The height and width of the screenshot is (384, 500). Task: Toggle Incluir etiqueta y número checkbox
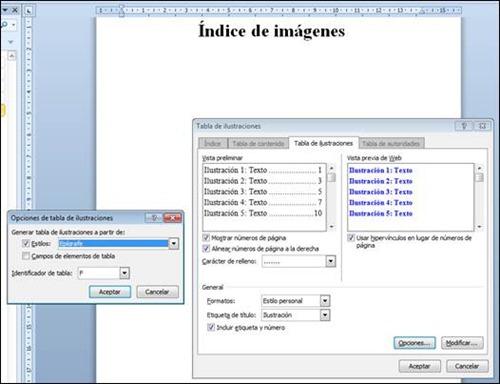click(x=211, y=327)
